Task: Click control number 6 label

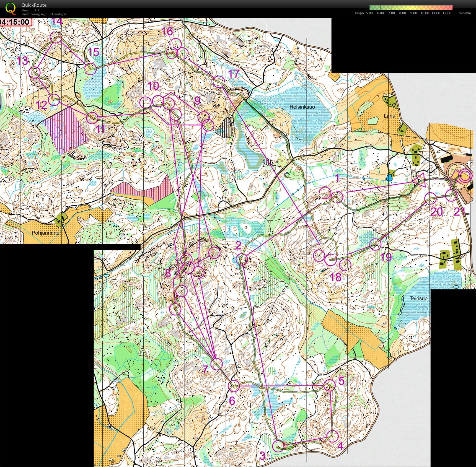Action: pyautogui.click(x=232, y=401)
